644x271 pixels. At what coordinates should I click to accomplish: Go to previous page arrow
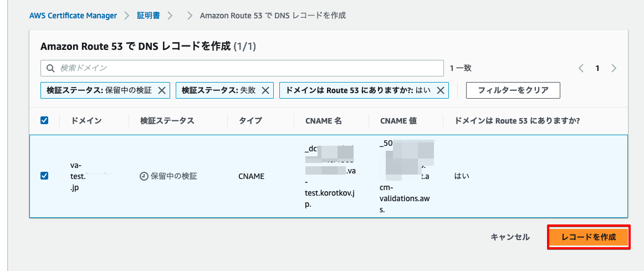point(581,68)
